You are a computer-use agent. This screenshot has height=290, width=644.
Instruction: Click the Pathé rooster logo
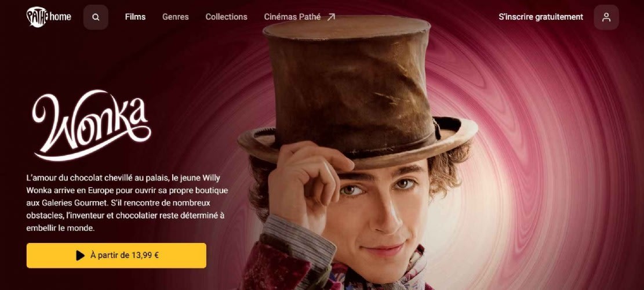[38, 17]
